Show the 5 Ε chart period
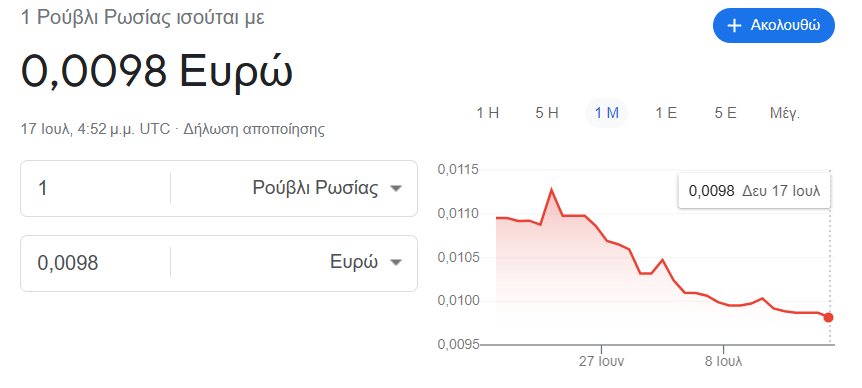862x388 pixels. click(x=725, y=113)
